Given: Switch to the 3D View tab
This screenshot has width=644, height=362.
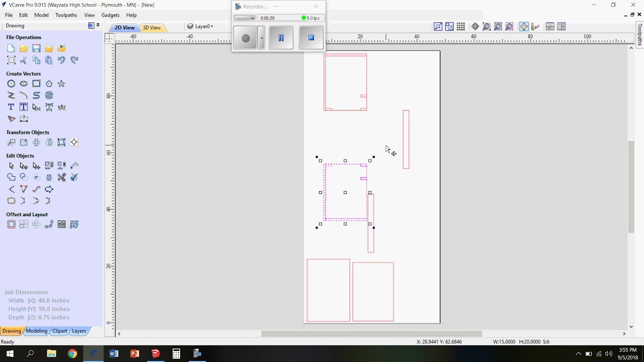Looking at the screenshot, I should (151, 28).
